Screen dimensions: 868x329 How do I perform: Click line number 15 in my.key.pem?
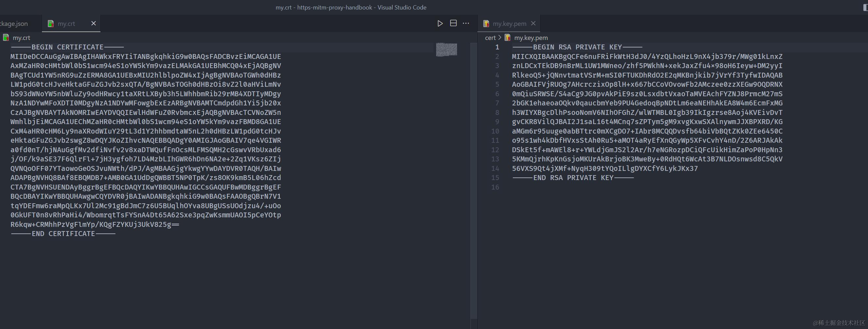(x=495, y=178)
